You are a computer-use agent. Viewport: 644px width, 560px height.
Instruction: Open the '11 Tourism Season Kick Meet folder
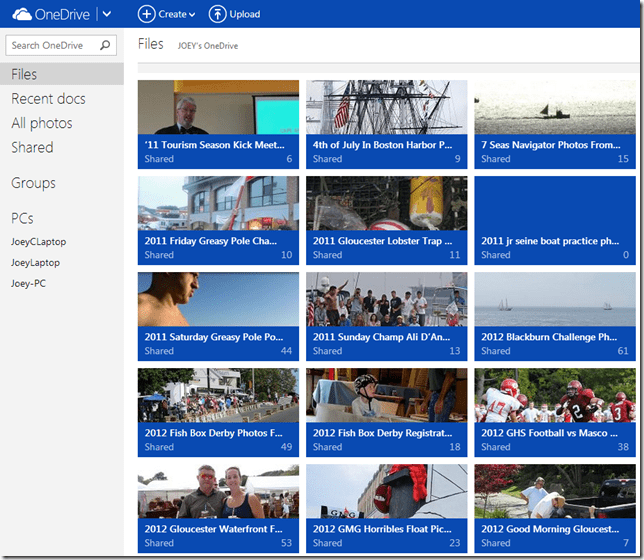(x=218, y=123)
